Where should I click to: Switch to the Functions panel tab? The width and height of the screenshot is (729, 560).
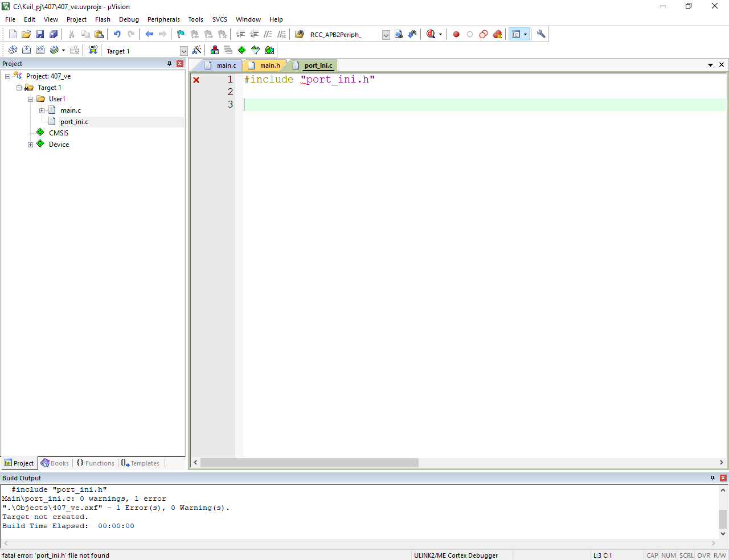click(x=96, y=463)
